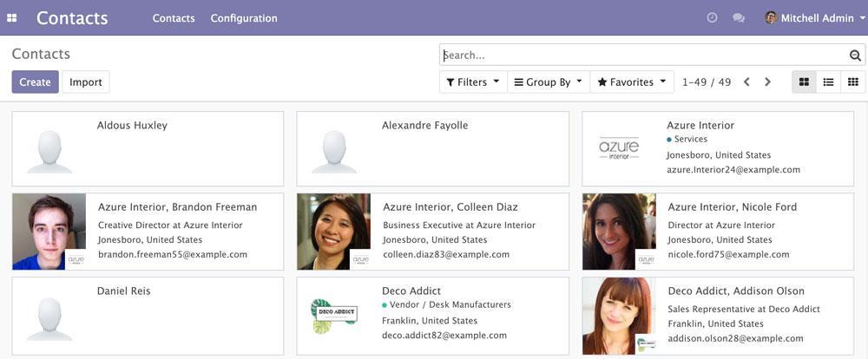
Task: Click Contacts breadcrumb heading
Action: point(41,55)
